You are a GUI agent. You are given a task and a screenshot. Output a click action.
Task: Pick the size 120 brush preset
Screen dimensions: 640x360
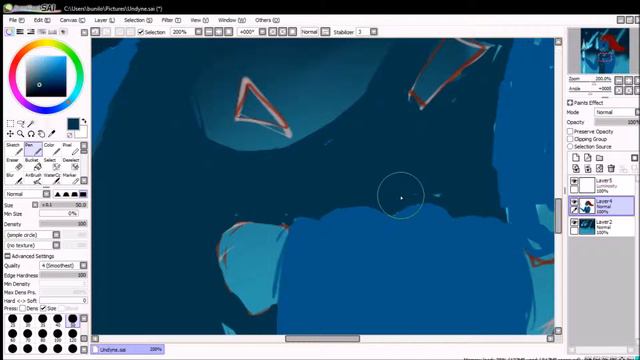click(x=73, y=336)
